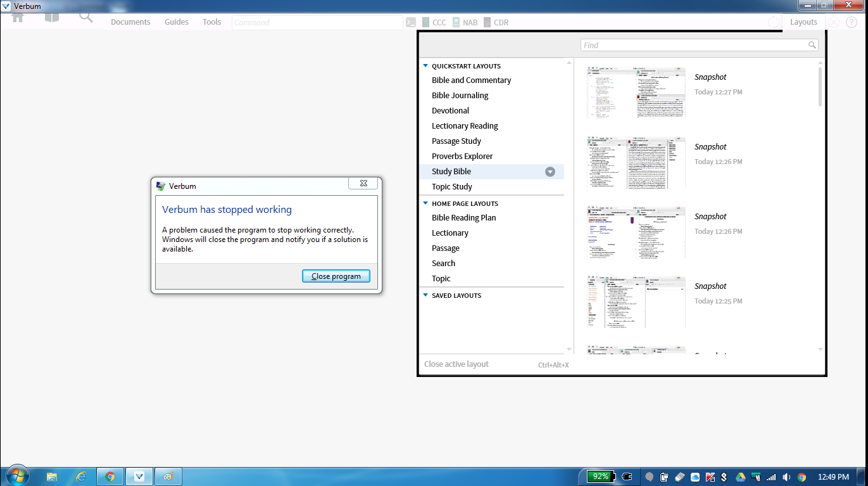868x486 pixels.
Task: Open the Tools menu
Action: click(x=212, y=22)
